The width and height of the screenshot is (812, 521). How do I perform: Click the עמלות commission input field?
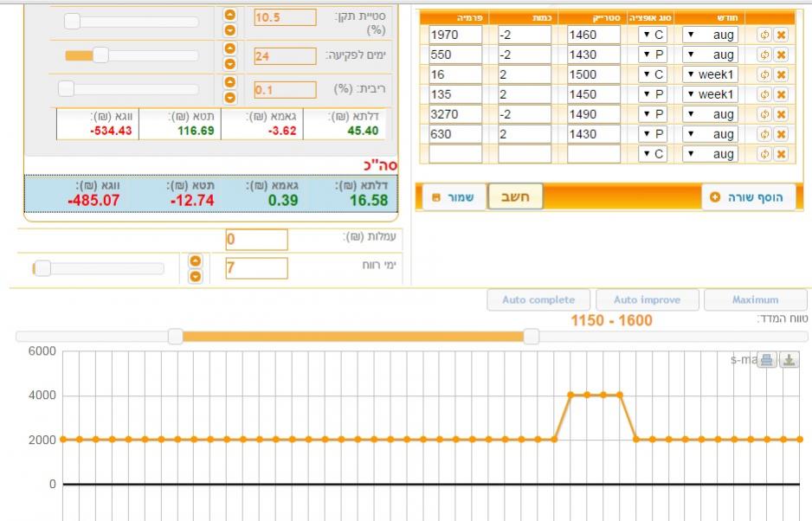(256, 239)
